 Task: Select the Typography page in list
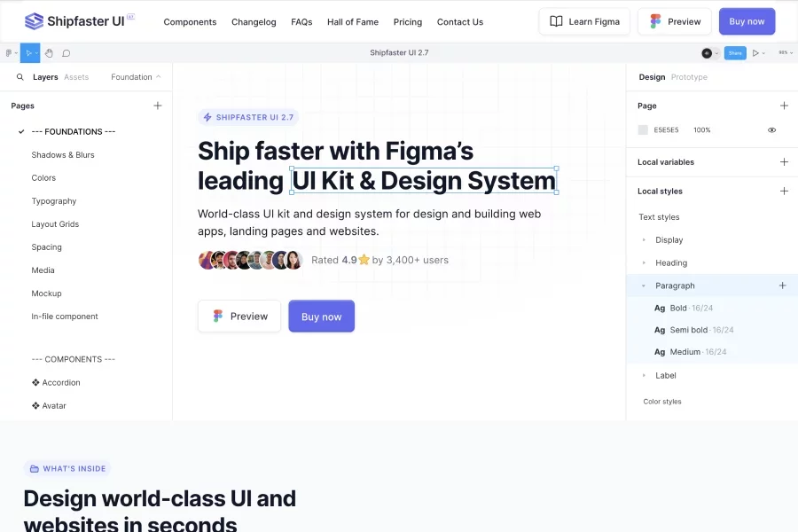click(x=54, y=201)
